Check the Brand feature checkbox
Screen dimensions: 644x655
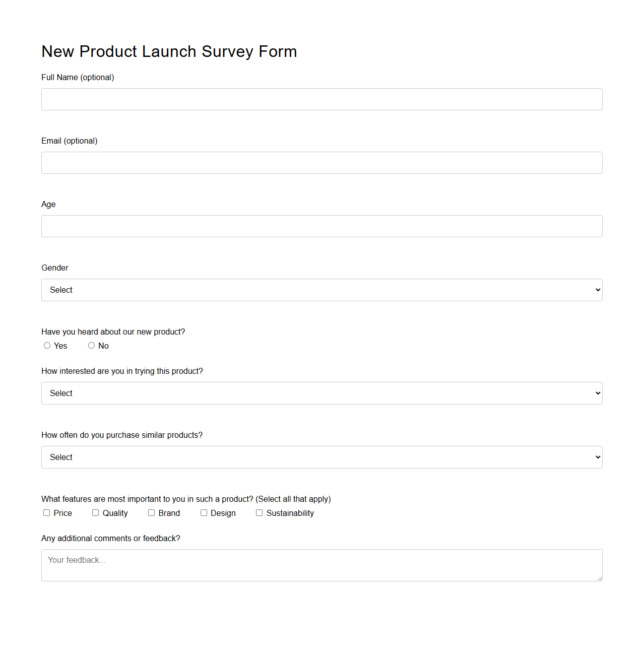[151, 512]
